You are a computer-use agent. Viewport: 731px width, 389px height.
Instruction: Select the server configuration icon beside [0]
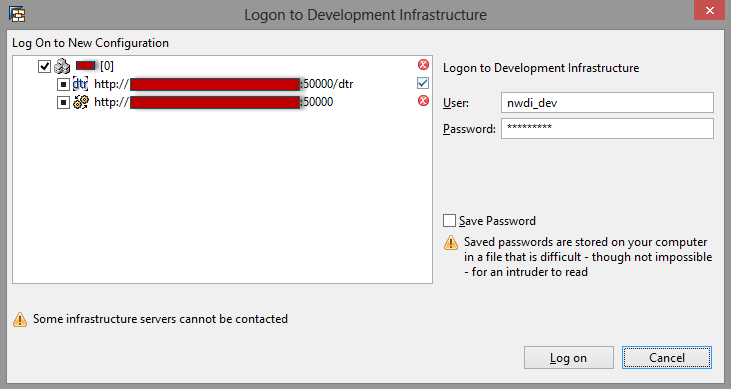62,66
